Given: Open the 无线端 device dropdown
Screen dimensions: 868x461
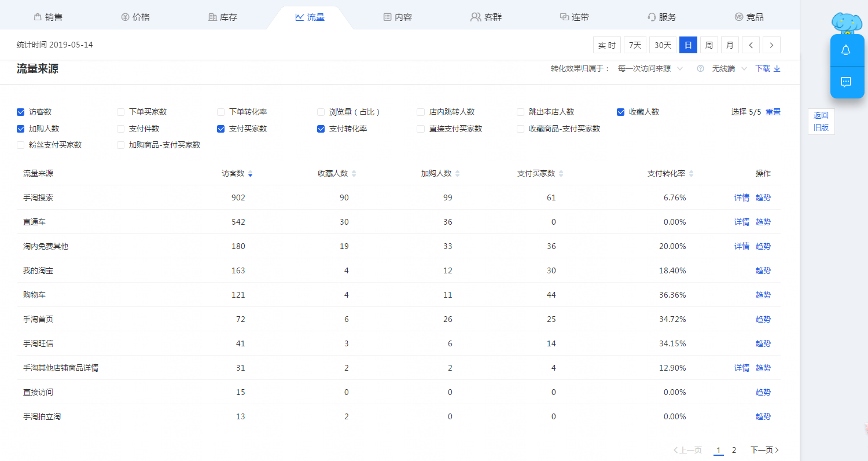Looking at the screenshot, I should pyautogui.click(x=729, y=68).
